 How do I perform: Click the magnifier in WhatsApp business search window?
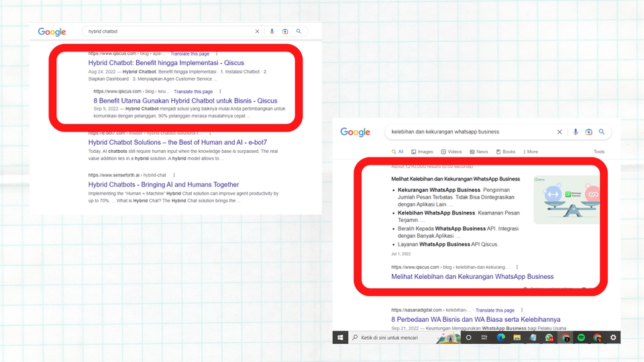(602, 132)
